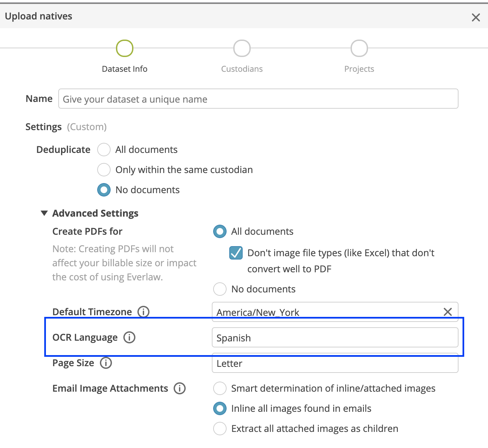Open info icon next to Default Timezone
Screen dimensions: 488x448
tap(143, 312)
